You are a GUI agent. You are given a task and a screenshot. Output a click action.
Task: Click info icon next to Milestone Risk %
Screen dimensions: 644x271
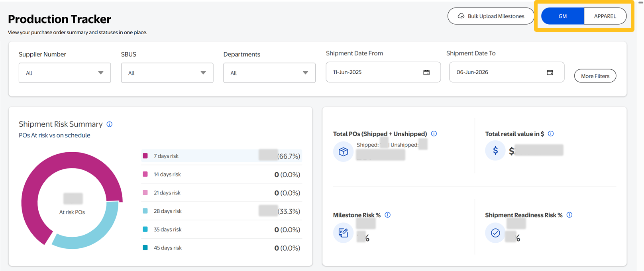point(388,215)
